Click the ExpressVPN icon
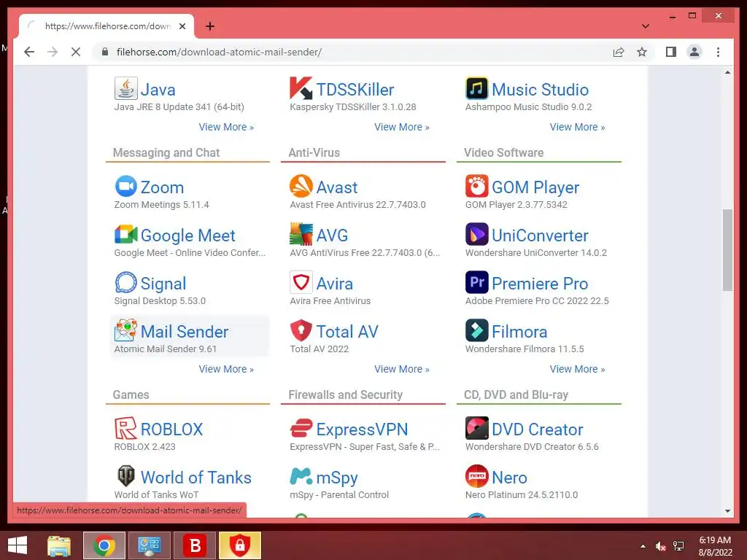 click(301, 428)
